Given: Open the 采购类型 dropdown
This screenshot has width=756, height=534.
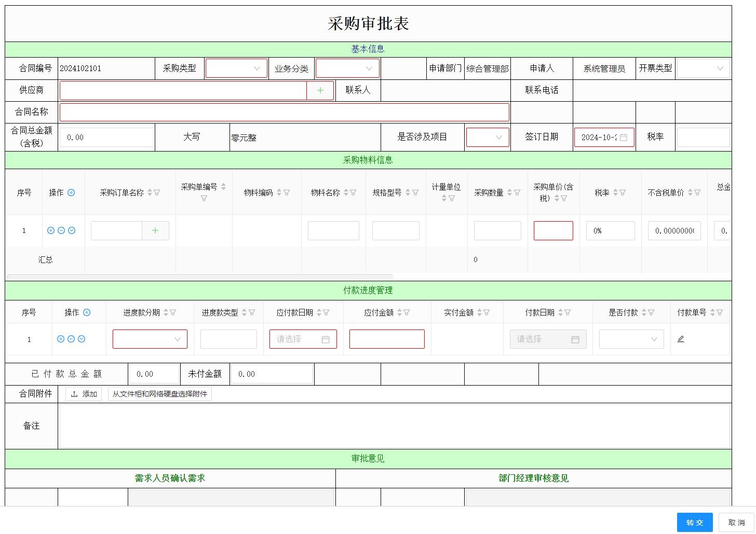Looking at the screenshot, I should (x=236, y=69).
